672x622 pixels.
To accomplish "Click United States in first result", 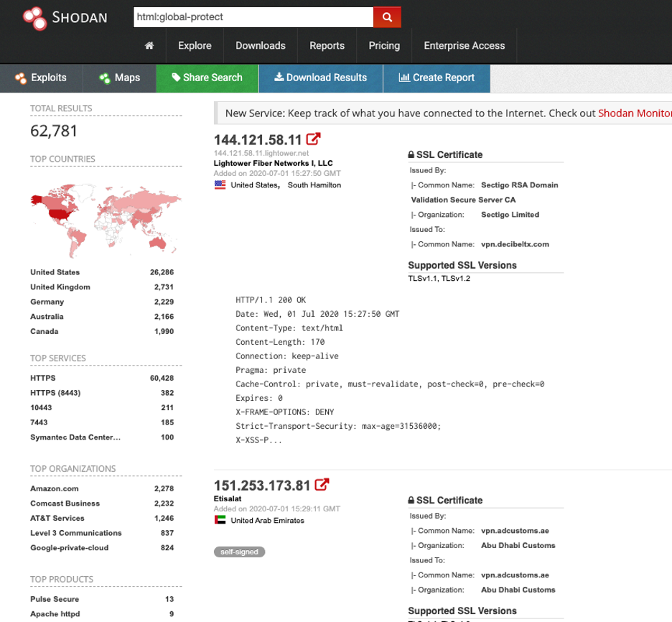I will coord(255,185).
